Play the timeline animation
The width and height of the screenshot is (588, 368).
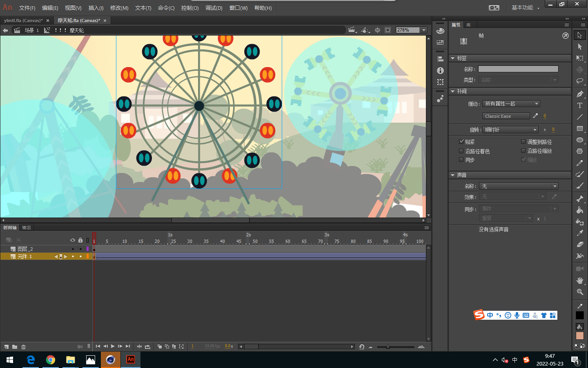point(113,346)
